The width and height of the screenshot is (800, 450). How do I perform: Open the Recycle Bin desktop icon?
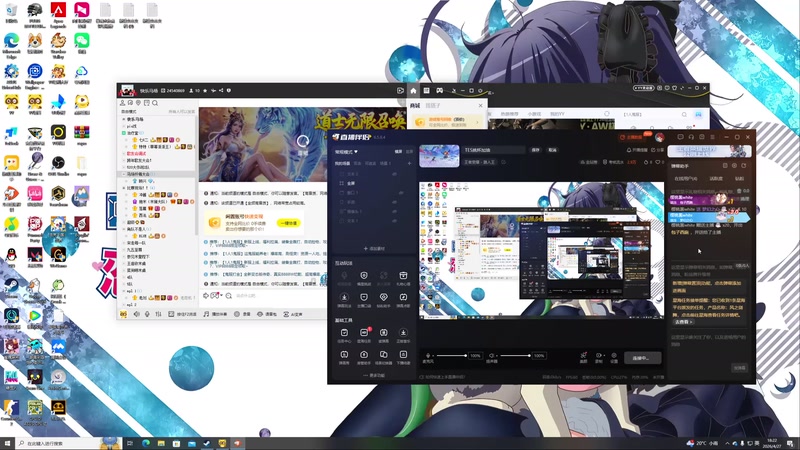(x=11, y=13)
